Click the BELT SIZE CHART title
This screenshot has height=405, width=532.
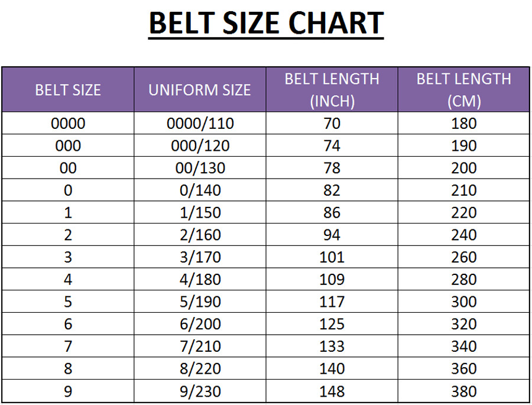[x=266, y=24]
